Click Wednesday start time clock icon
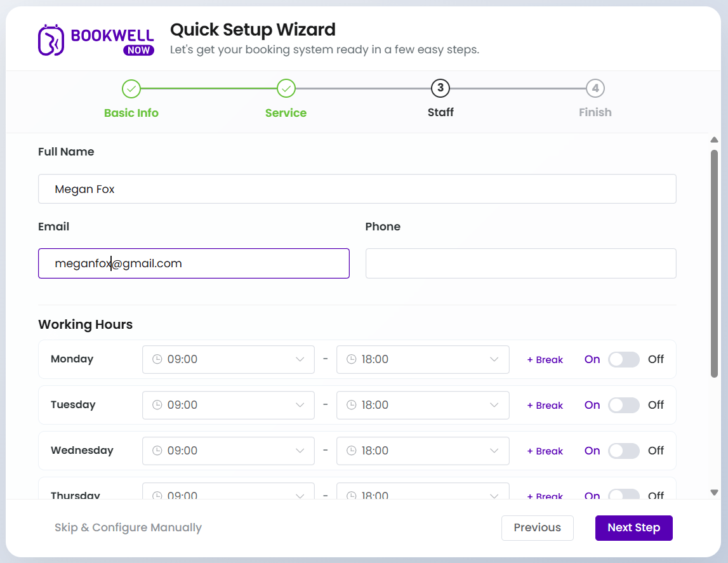728x563 pixels. tap(157, 450)
